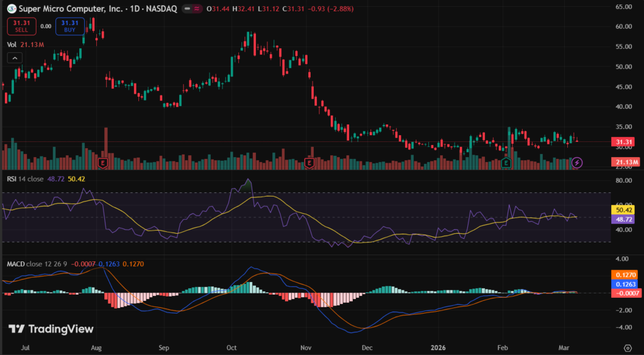644x355 pixels.
Task: Click the TradingView logo
Action: coord(51,329)
